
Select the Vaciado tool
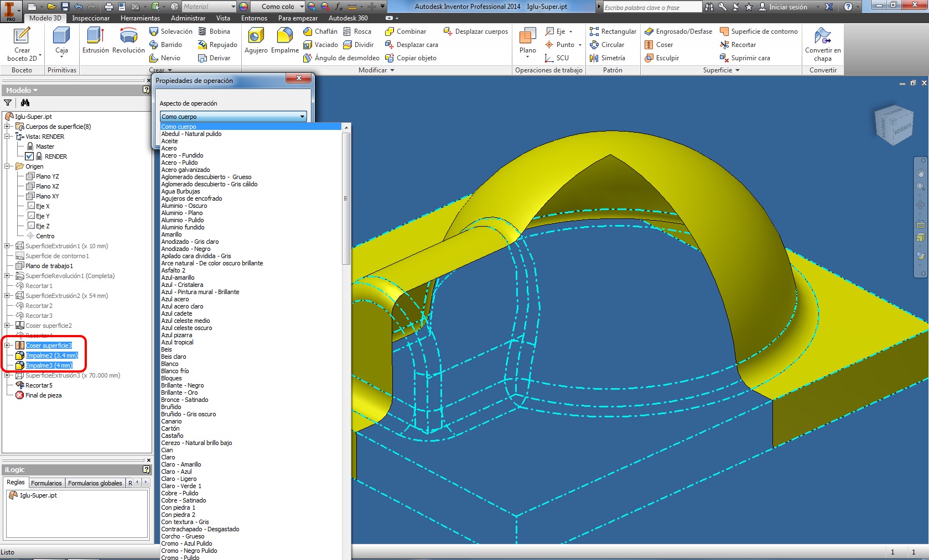tap(320, 45)
